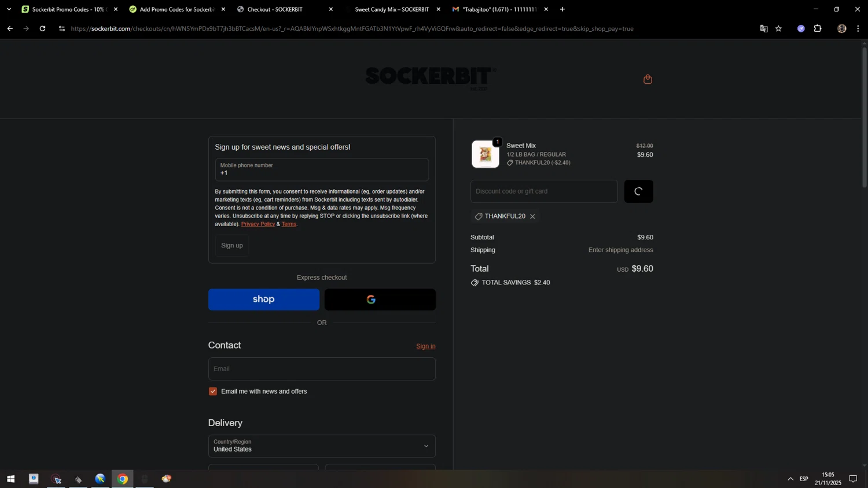This screenshot has width=868, height=488.
Task: Open a new browser tab
Action: (562, 9)
